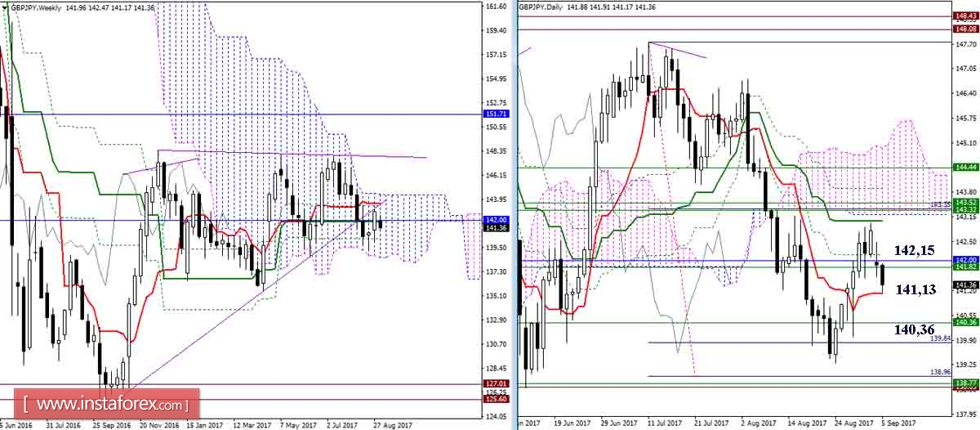Click the 25 Sep 2016 date marker
The height and width of the screenshot is (430, 980).
(111, 426)
